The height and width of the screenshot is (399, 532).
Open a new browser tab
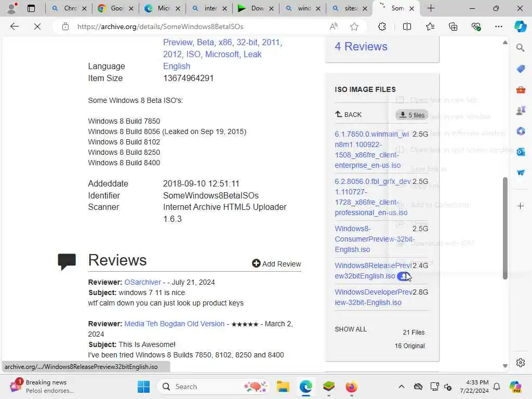[x=431, y=8]
